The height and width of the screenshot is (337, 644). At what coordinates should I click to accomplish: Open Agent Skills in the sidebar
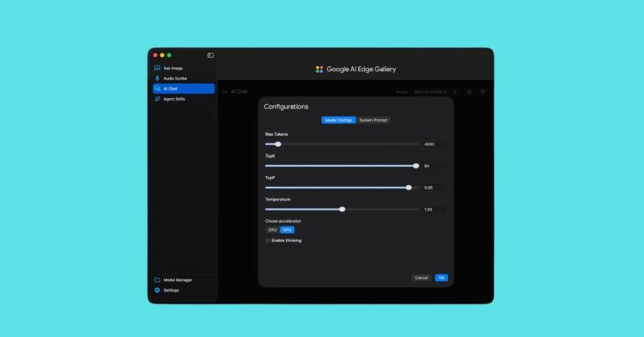click(184, 99)
